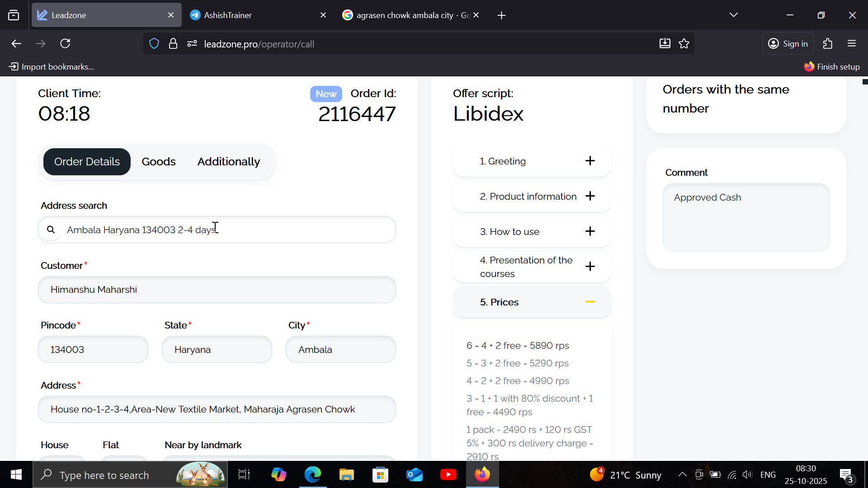The height and width of the screenshot is (488, 868).
Task: Open Firefox View icon
Action: pyautogui.click(x=14, y=15)
